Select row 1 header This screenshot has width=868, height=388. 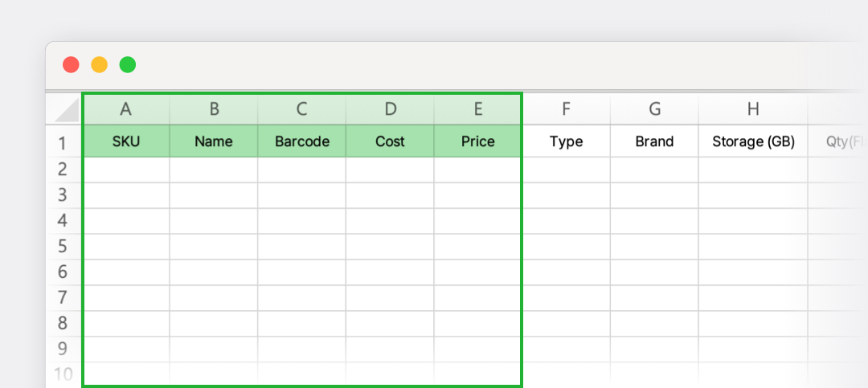[63, 143]
